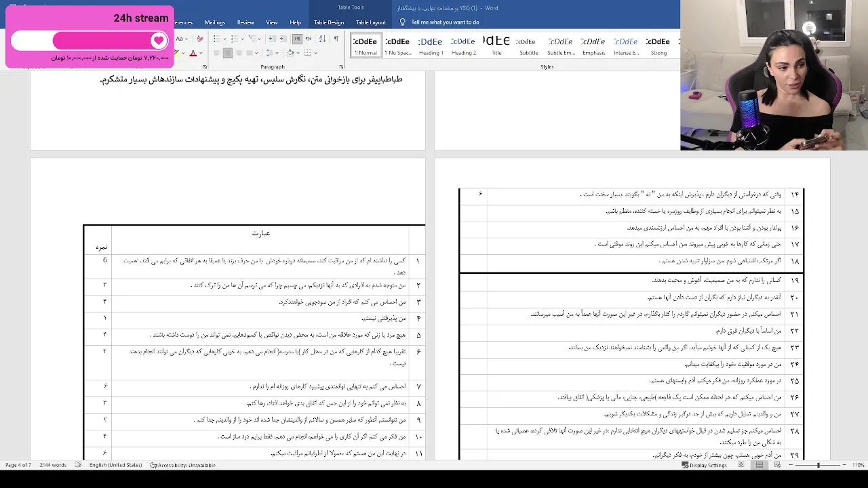Click the proofing check icon in status bar
The image size is (868, 488).
coord(79,465)
